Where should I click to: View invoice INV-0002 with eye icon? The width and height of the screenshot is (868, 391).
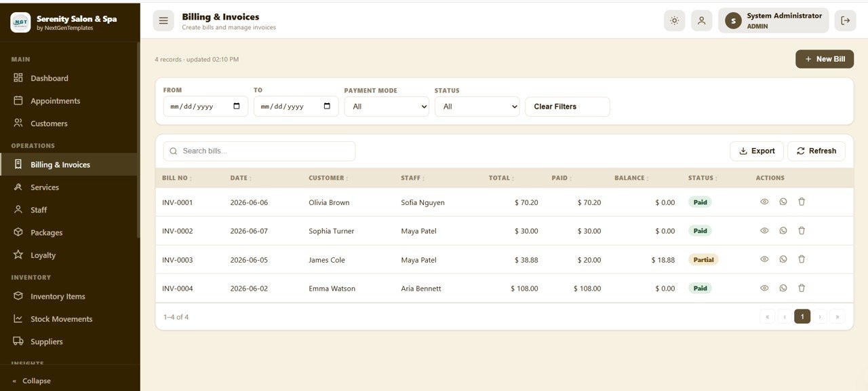pos(764,231)
